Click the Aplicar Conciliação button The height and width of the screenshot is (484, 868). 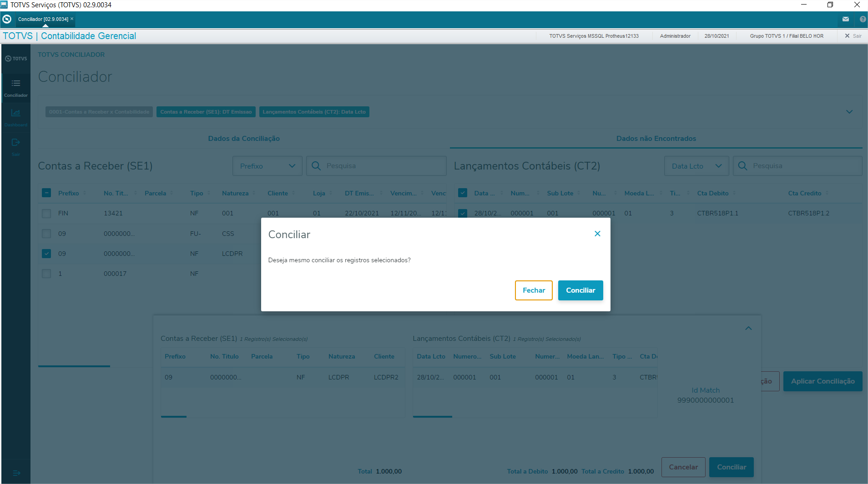pos(823,381)
